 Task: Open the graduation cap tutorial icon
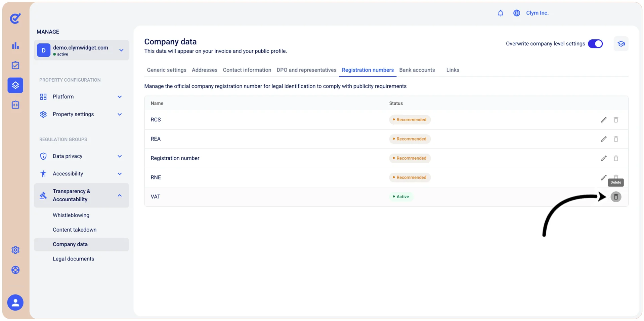[621, 44]
